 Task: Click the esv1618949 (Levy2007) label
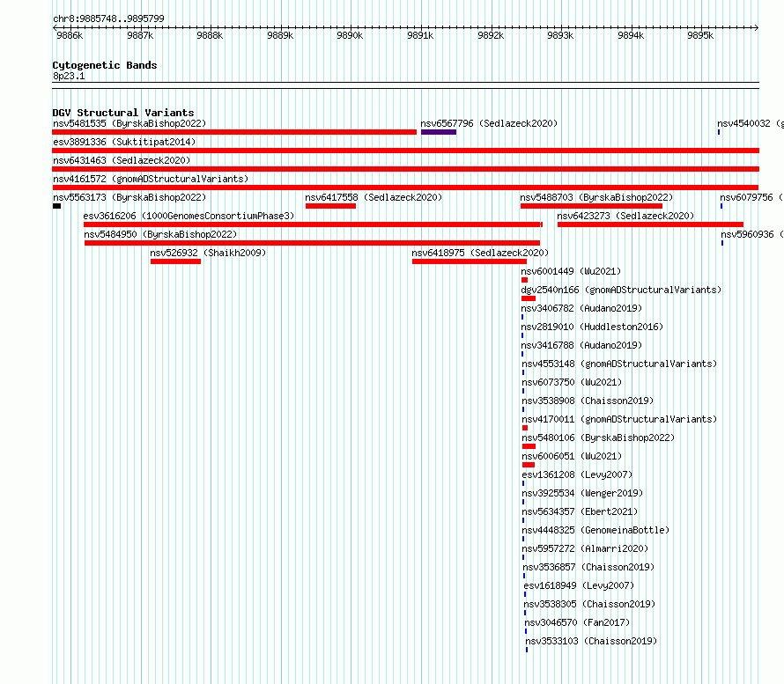click(x=579, y=585)
